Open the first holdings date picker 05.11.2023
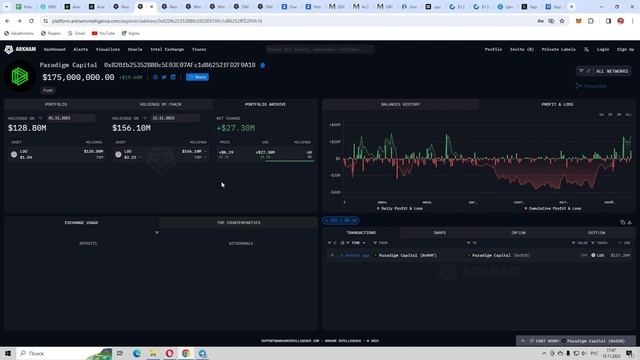This screenshot has height=360, width=640. [71, 118]
